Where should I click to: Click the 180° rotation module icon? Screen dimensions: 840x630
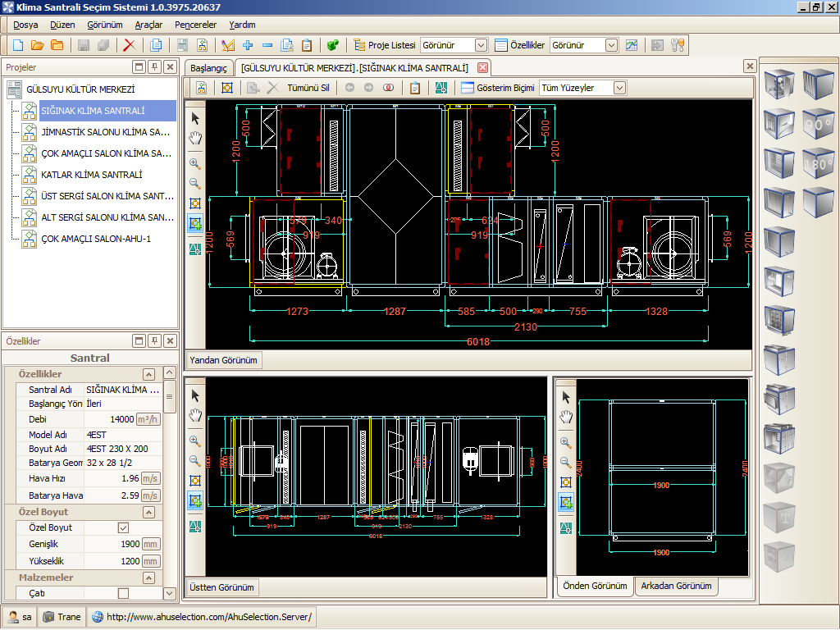819,163
